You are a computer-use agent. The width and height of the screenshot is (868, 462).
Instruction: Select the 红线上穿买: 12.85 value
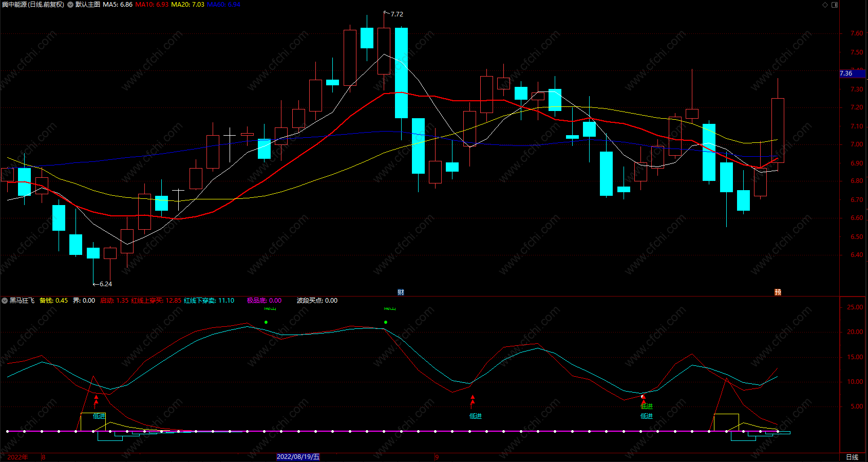(x=156, y=301)
